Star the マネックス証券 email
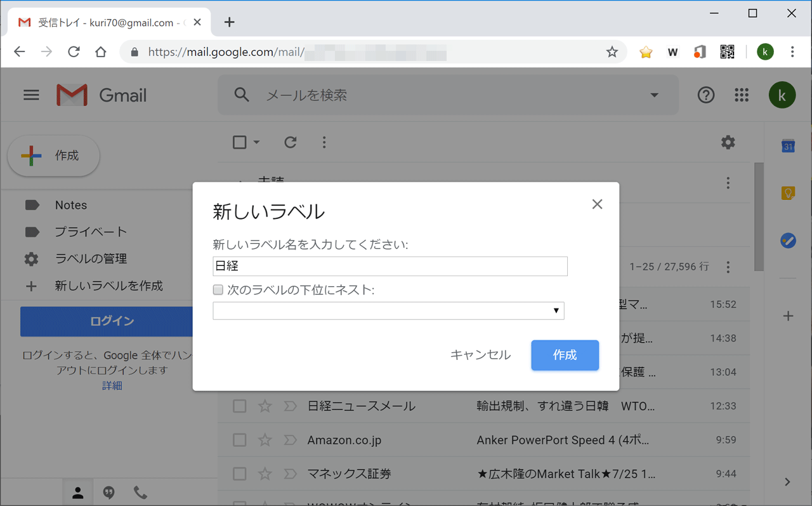The image size is (812, 506). click(265, 474)
